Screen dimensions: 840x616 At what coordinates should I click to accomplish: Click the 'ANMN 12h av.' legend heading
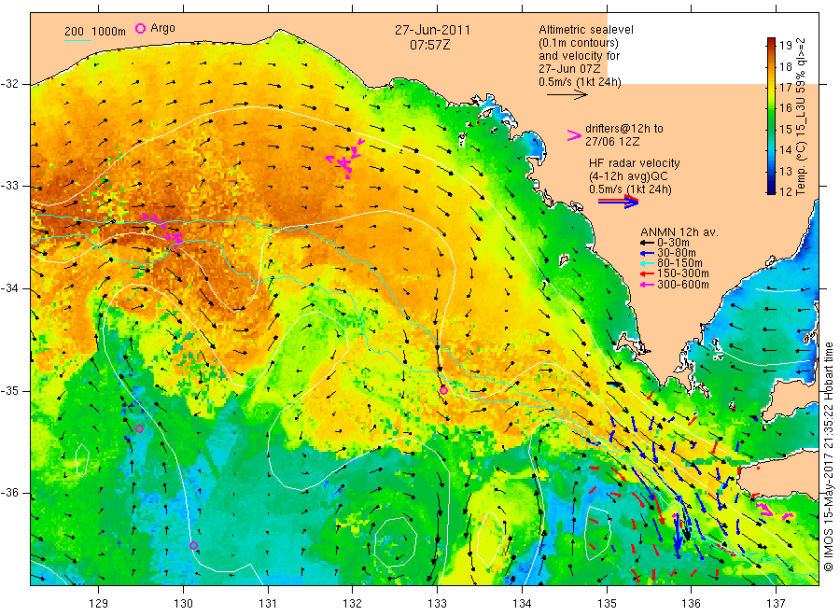click(x=679, y=232)
